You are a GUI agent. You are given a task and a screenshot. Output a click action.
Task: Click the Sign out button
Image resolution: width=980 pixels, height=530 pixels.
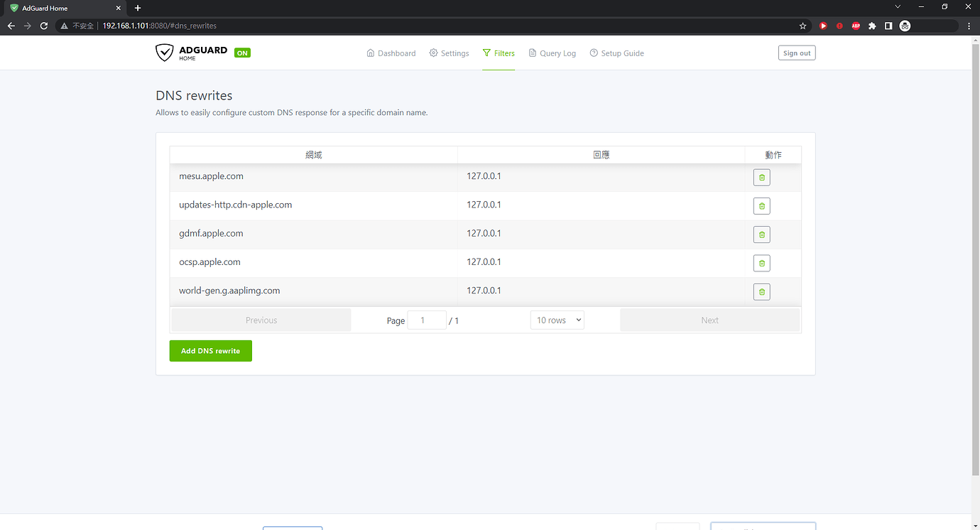coord(796,52)
